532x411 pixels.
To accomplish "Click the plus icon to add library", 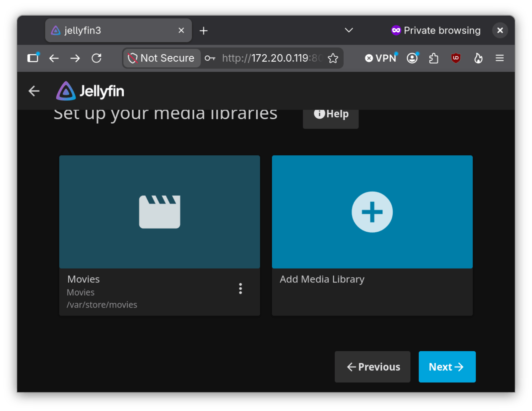I will [372, 212].
